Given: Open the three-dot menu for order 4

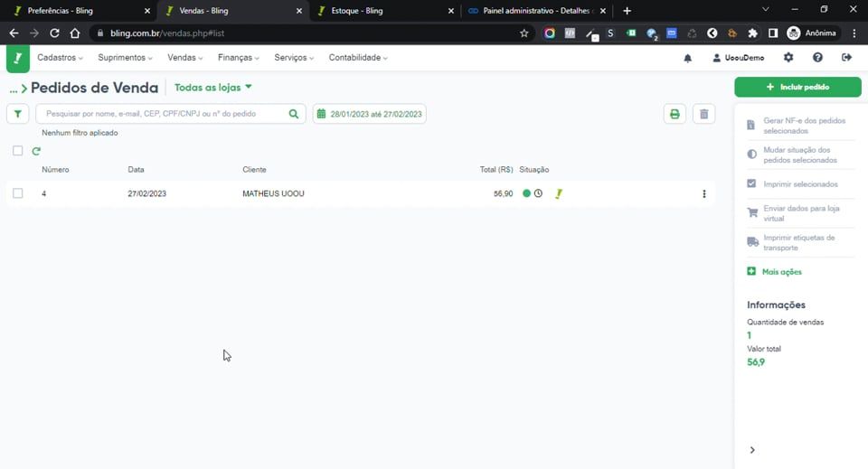Looking at the screenshot, I should click(x=704, y=193).
